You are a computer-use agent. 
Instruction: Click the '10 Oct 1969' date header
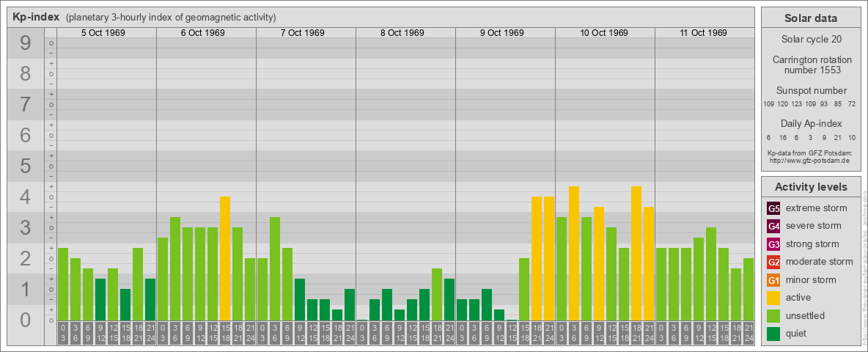pos(604,33)
